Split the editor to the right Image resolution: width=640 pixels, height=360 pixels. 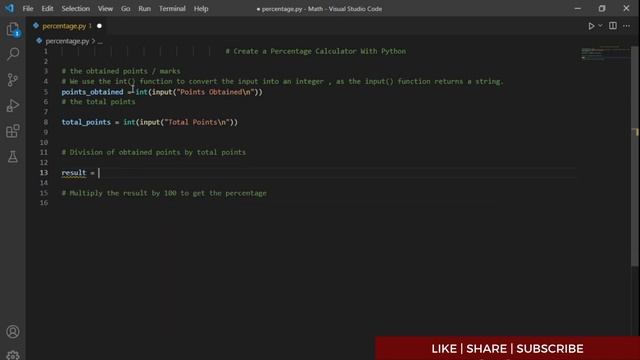(x=613, y=26)
